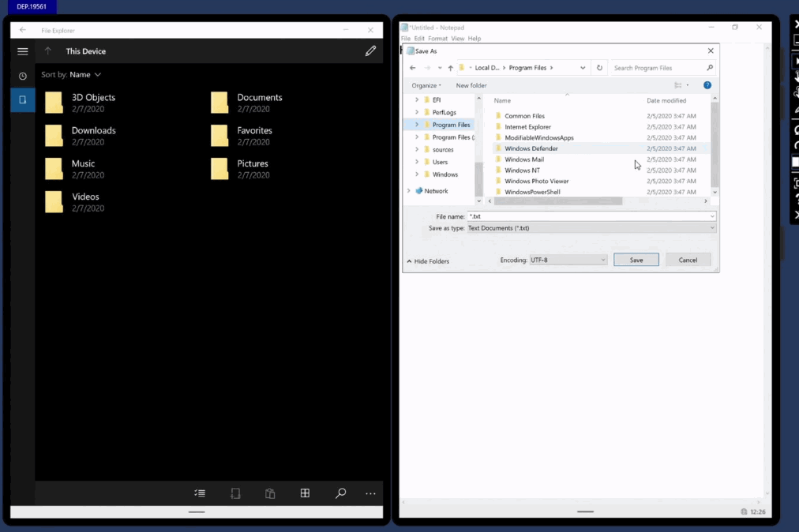Click the Date modified column header
The image size is (799, 532).
pos(666,101)
